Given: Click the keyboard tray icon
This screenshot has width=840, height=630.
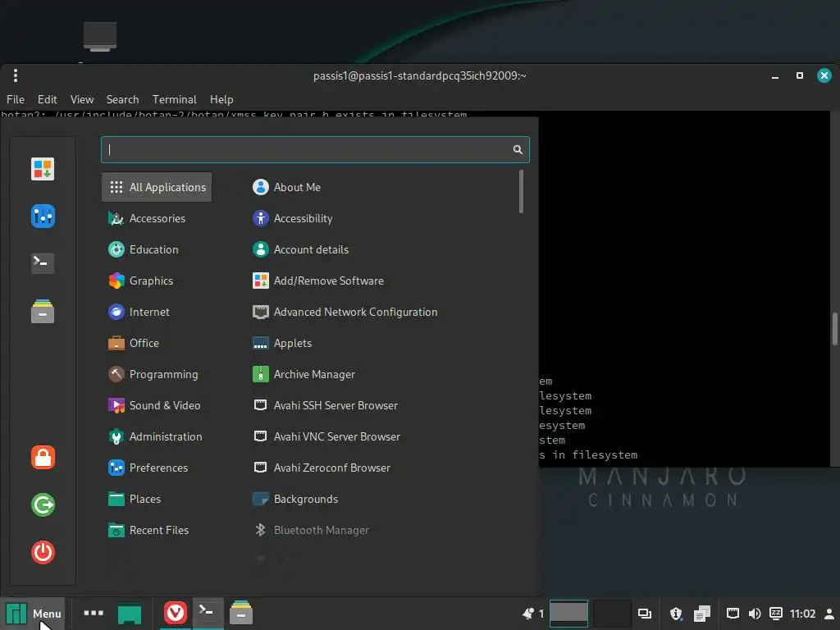Looking at the screenshot, I should point(776,614).
